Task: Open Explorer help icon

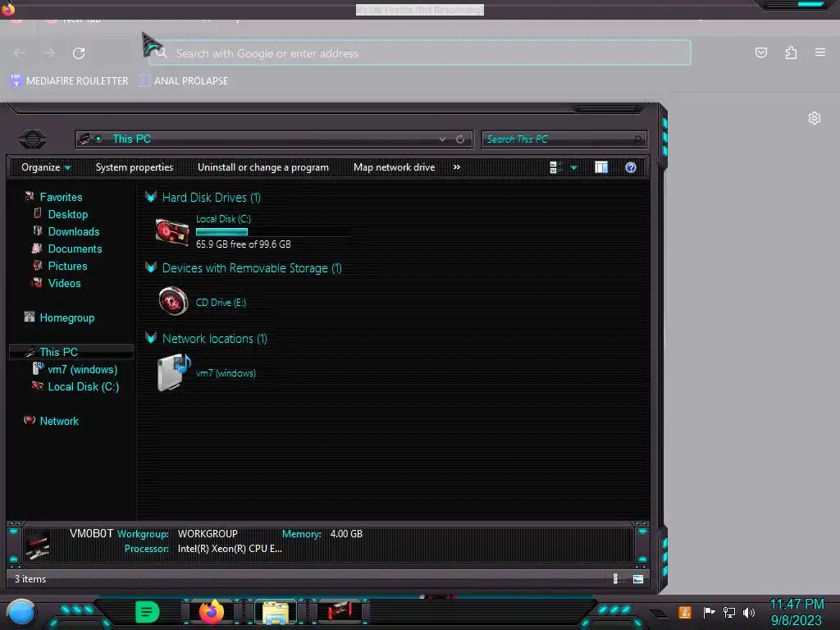Action: point(631,167)
